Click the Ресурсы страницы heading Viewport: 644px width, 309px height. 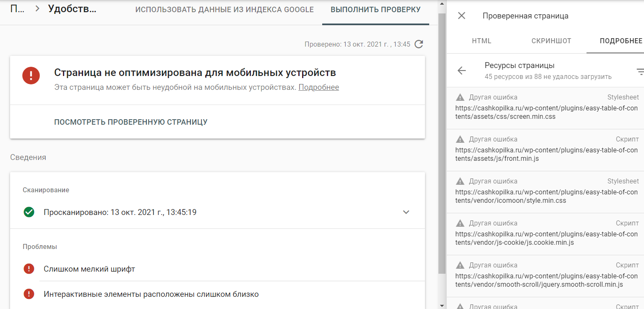pyautogui.click(x=519, y=65)
